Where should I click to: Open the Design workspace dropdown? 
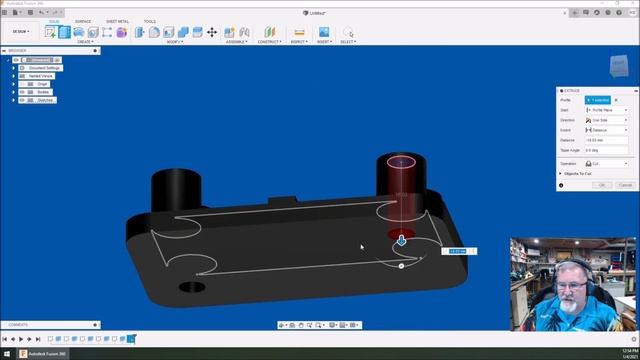tap(21, 31)
